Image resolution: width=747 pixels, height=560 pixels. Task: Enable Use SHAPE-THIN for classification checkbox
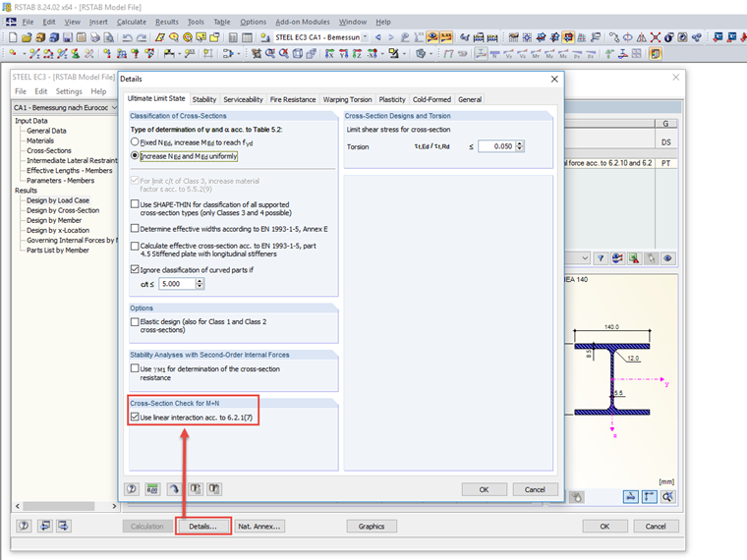click(135, 203)
